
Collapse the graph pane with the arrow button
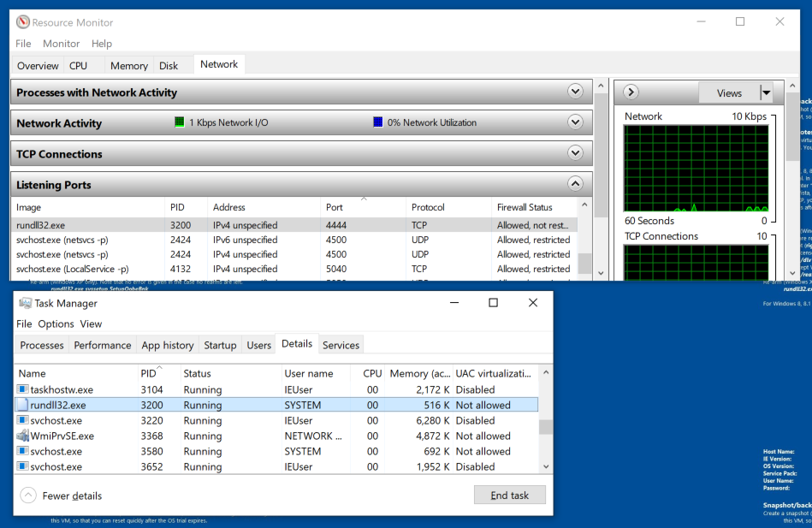click(x=631, y=92)
